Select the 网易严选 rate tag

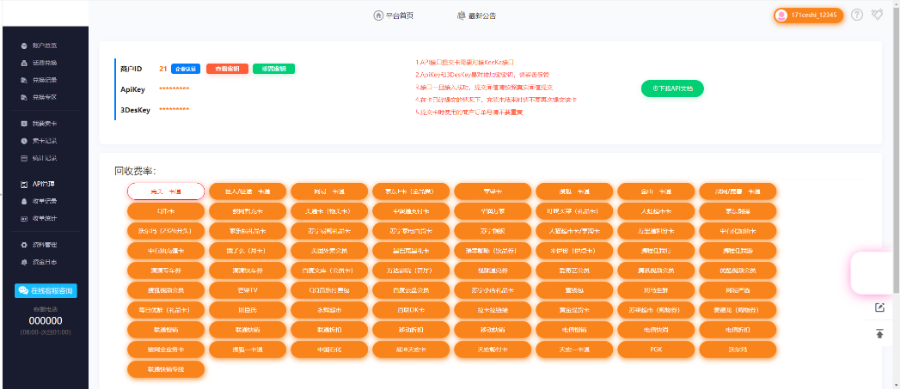click(x=738, y=290)
